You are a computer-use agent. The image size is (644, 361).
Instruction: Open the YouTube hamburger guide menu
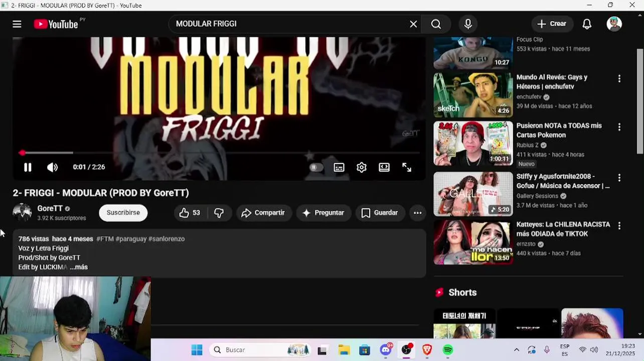17,24
